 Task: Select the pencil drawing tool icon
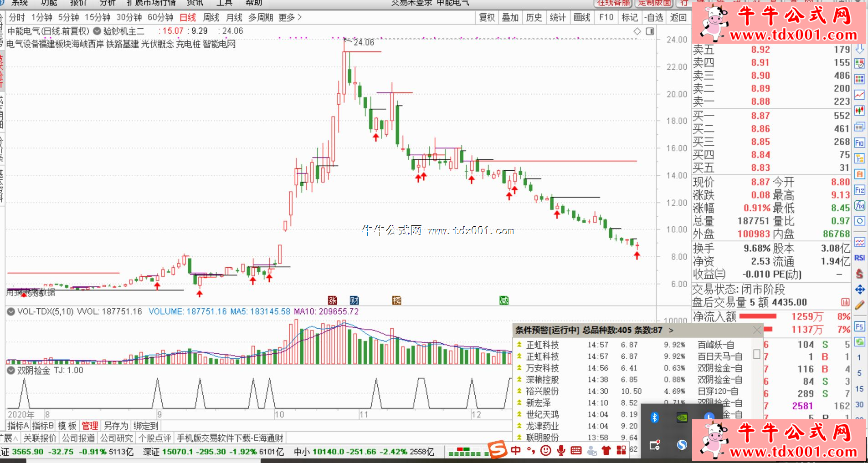pos(859,305)
